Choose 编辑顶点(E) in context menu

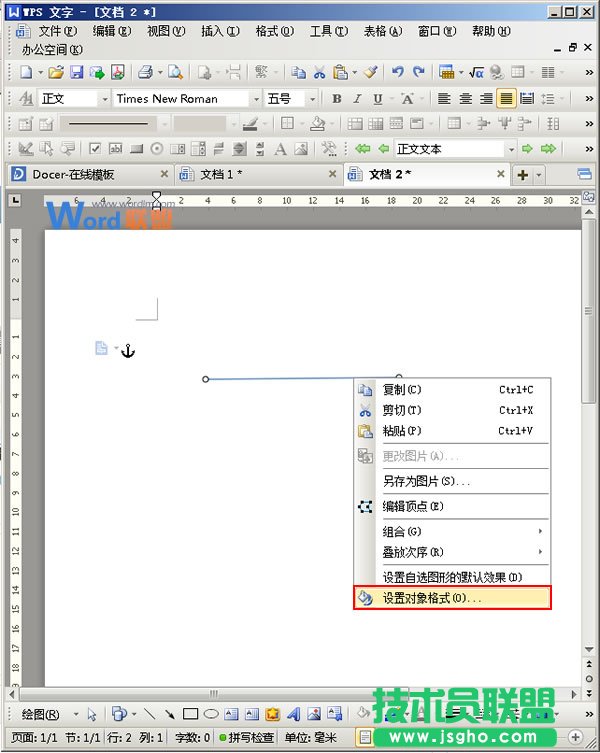coord(452,506)
